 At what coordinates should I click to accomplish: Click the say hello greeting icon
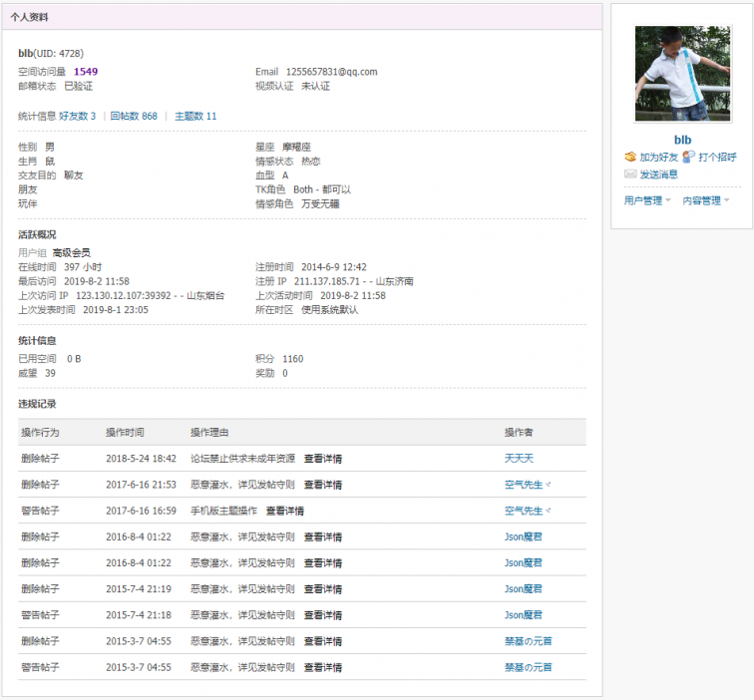[x=688, y=158]
